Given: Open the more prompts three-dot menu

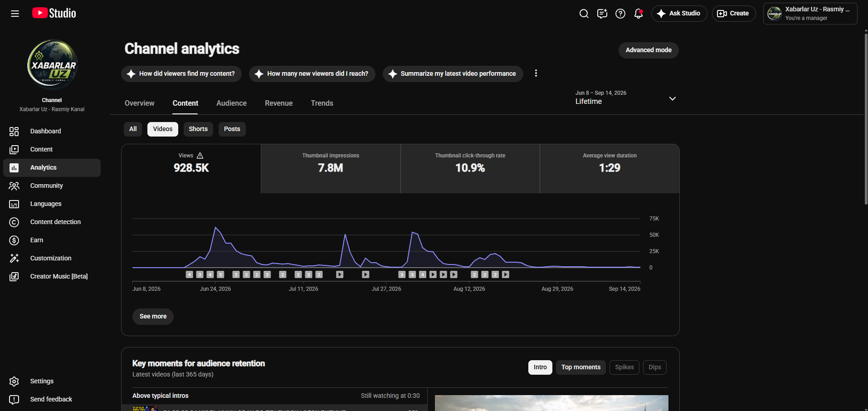Looking at the screenshot, I should 536,73.
